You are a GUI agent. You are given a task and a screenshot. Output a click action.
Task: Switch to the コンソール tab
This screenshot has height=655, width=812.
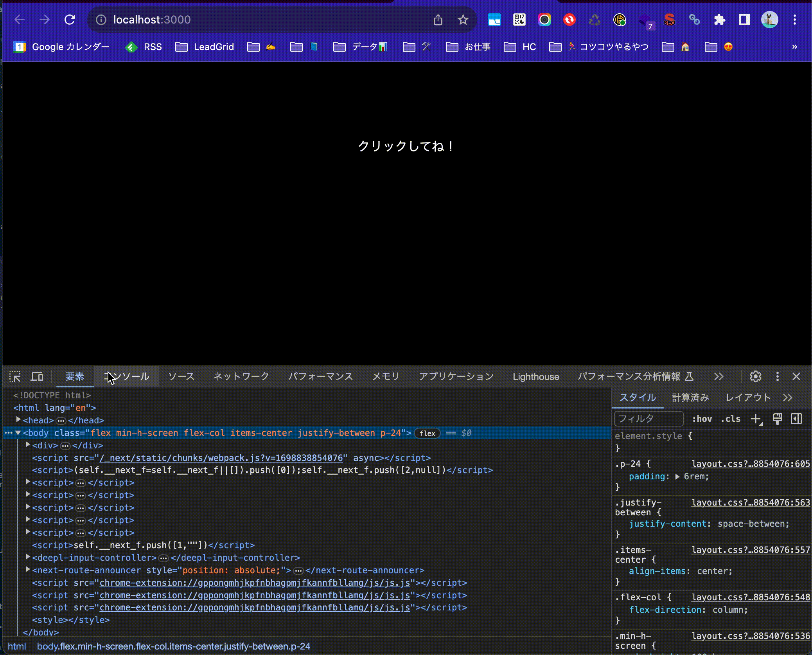(x=126, y=376)
